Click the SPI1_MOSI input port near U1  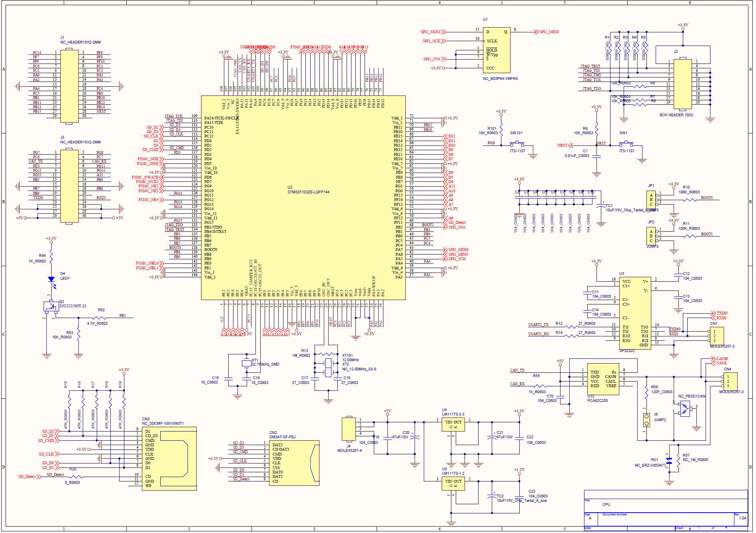coord(433,32)
